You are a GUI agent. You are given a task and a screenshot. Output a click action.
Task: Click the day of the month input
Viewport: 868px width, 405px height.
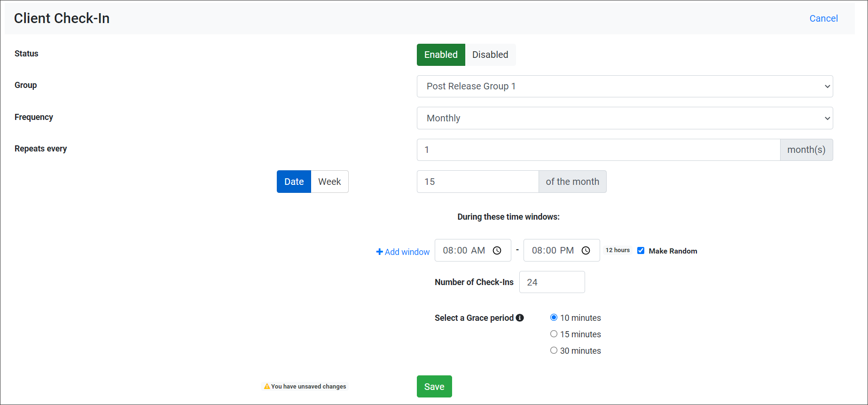pos(477,182)
